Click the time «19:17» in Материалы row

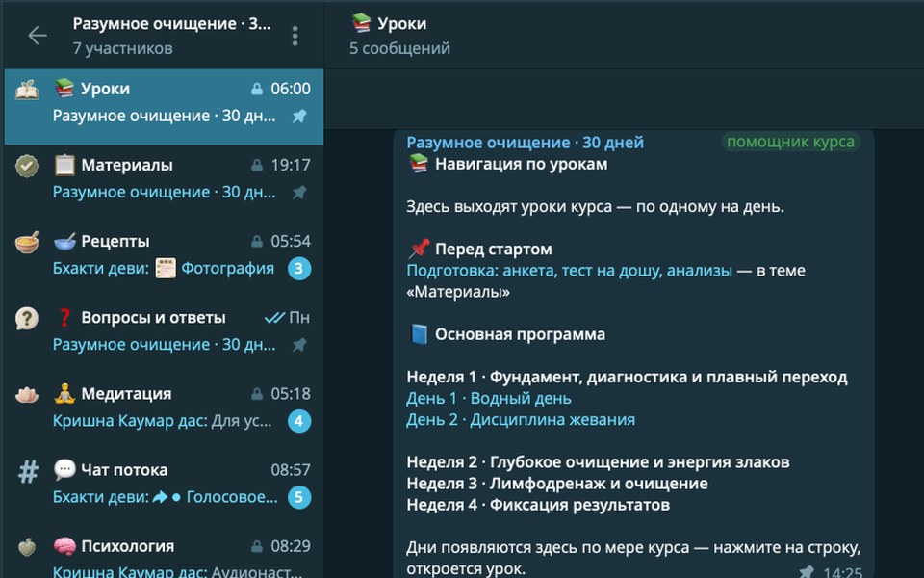pos(291,165)
